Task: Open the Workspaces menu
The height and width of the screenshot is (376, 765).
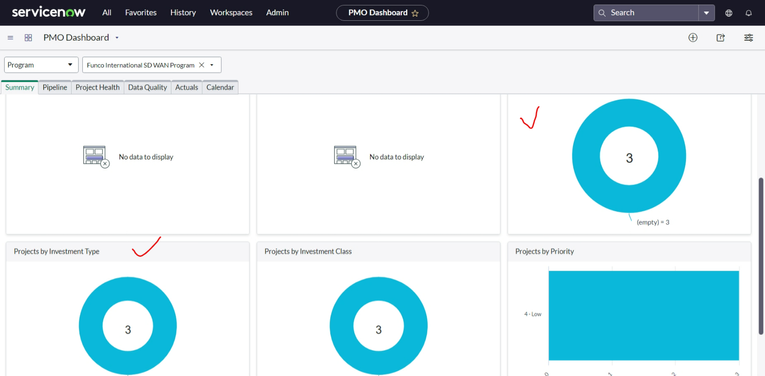Action: coord(231,13)
